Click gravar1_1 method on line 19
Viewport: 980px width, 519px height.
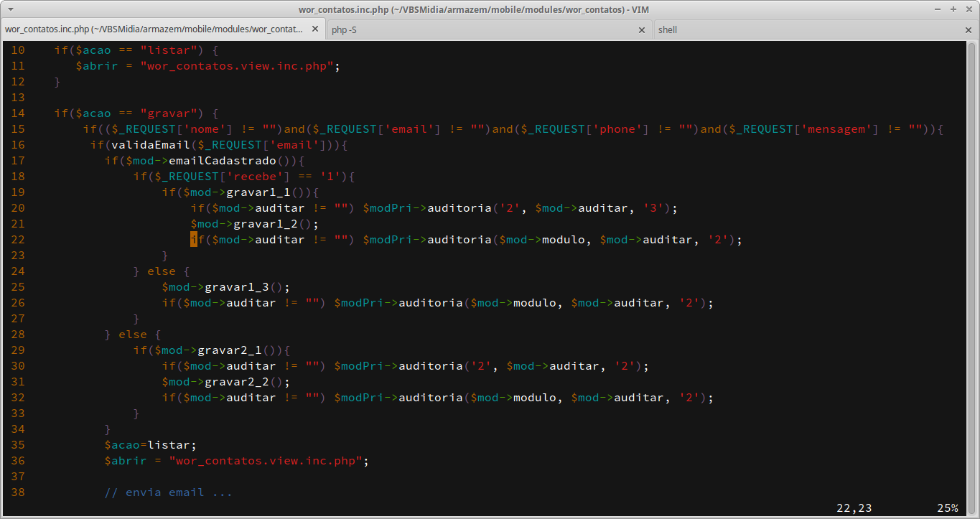click(258, 192)
